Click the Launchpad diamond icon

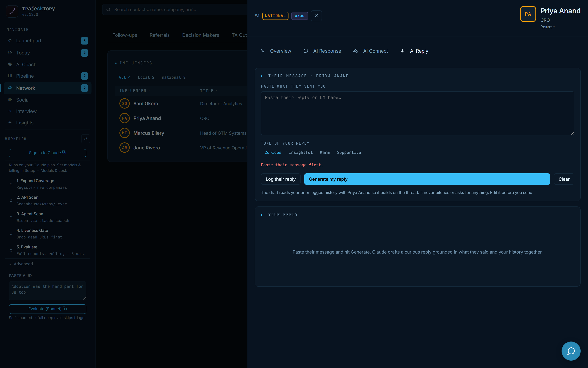pyautogui.click(x=10, y=40)
